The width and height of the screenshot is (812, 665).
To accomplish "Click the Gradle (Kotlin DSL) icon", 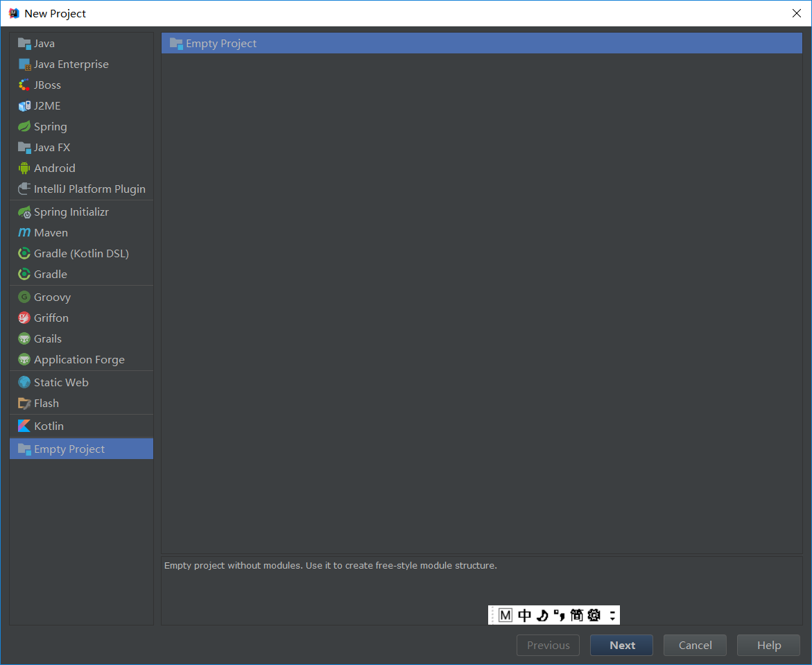I will pyautogui.click(x=24, y=253).
